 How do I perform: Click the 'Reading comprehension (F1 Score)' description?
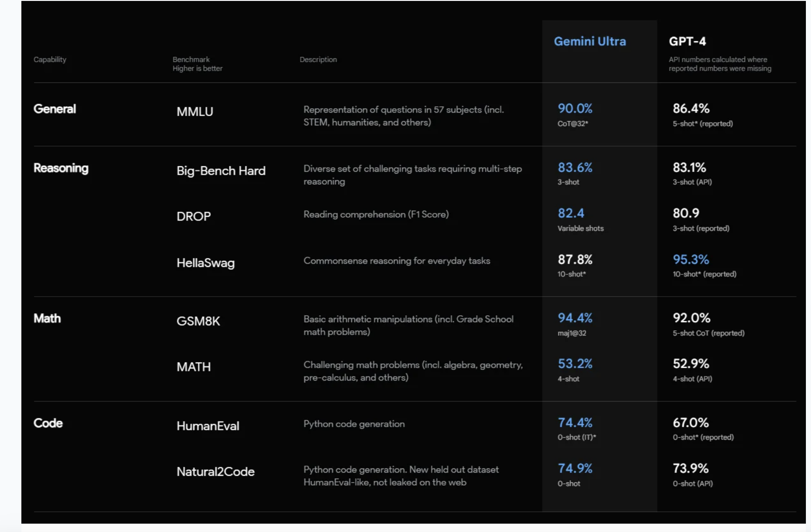376,214
